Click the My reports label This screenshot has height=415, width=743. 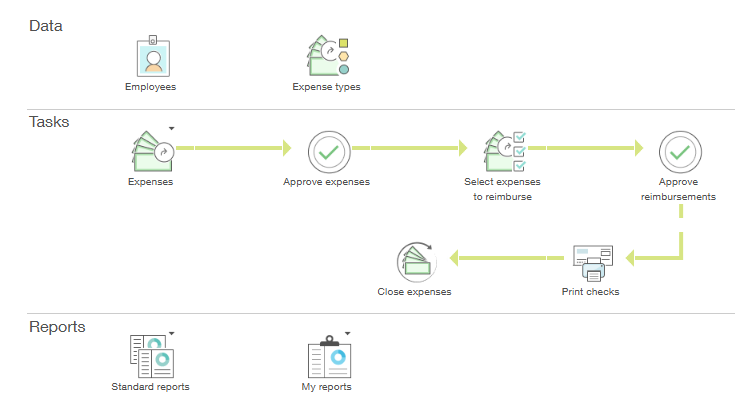[x=326, y=387]
